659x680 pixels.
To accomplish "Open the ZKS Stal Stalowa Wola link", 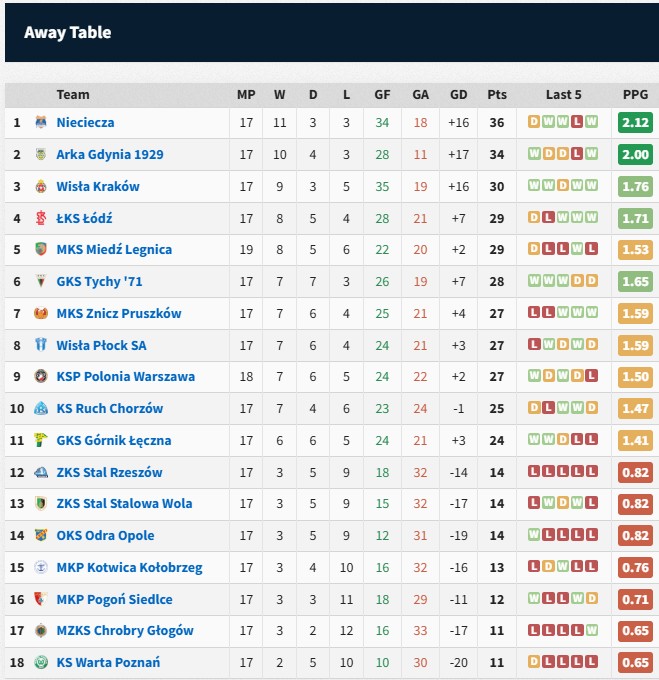I will [124, 503].
